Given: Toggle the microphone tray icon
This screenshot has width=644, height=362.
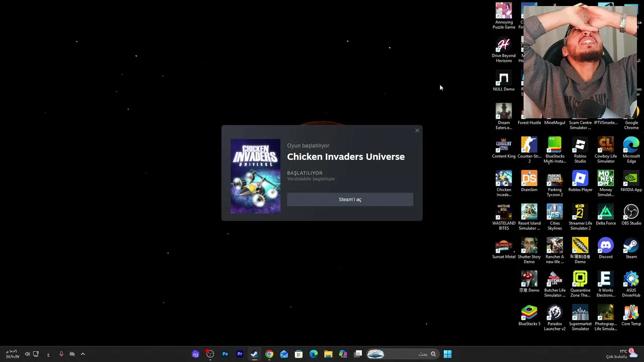Looking at the screenshot, I should (61, 354).
